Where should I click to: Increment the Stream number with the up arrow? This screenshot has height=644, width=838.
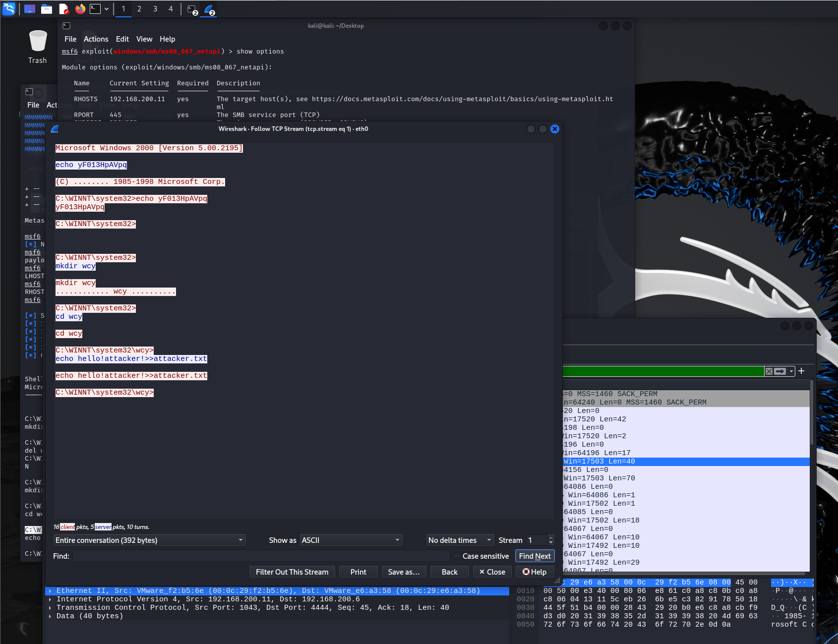point(551,537)
